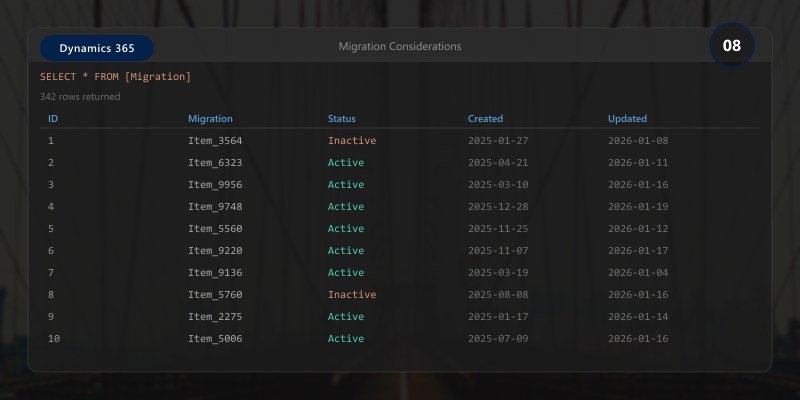Select the Item_5006 cell
The height and width of the screenshot is (400, 800).
(x=215, y=338)
